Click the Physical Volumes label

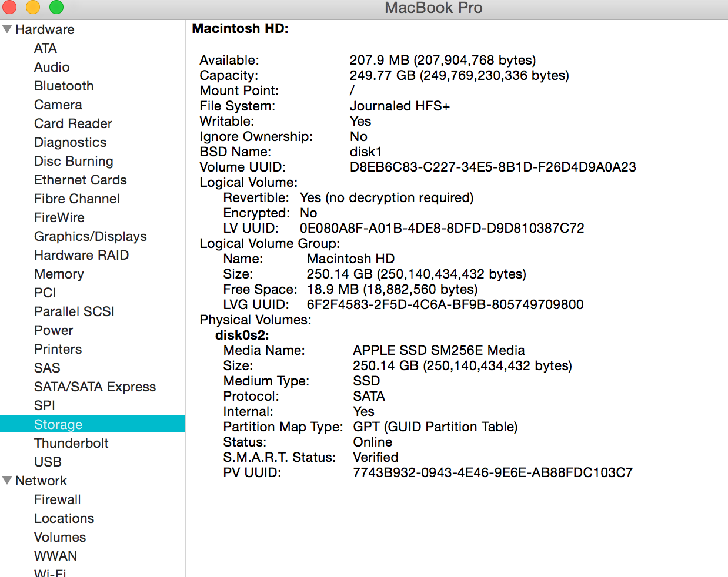coord(256,320)
